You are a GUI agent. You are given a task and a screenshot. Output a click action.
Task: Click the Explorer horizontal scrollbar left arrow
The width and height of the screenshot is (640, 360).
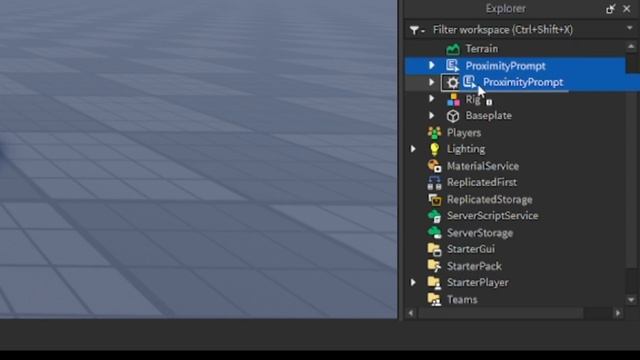point(411,313)
